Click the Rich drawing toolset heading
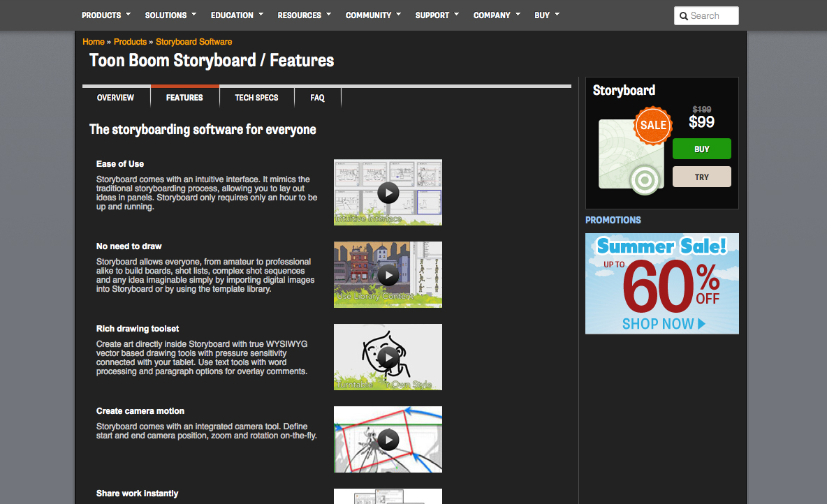Screen dimensions: 827x504 [137, 329]
